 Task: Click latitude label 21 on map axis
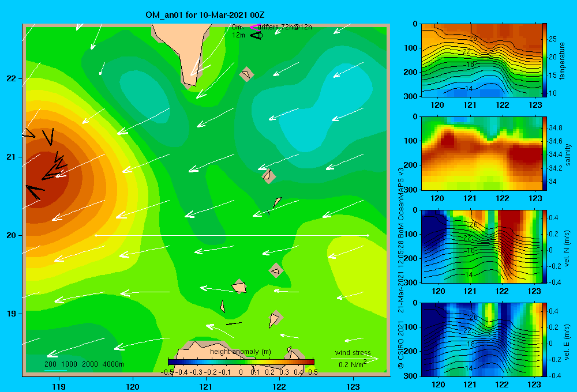11,157
